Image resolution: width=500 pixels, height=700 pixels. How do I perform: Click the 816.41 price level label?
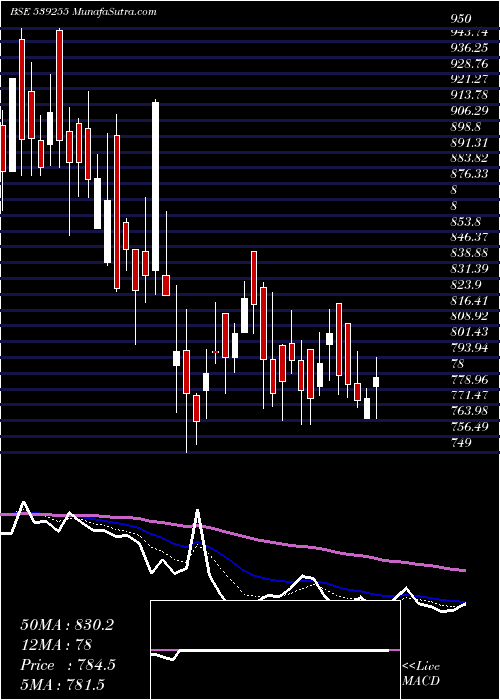470,300
